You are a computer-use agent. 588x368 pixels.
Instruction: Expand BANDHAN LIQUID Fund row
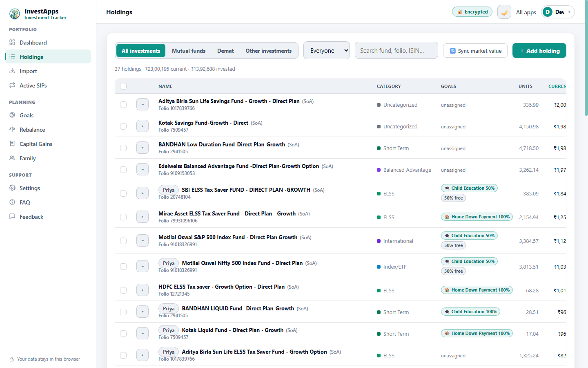[x=143, y=312]
